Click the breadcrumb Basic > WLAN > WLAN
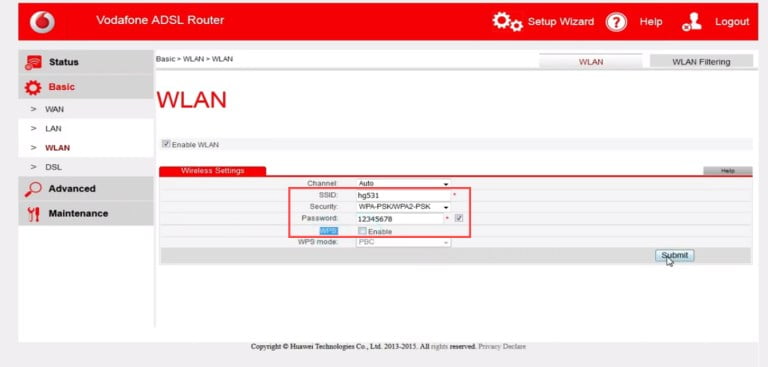Image resolution: width=768 pixels, height=367 pixels. (194, 59)
